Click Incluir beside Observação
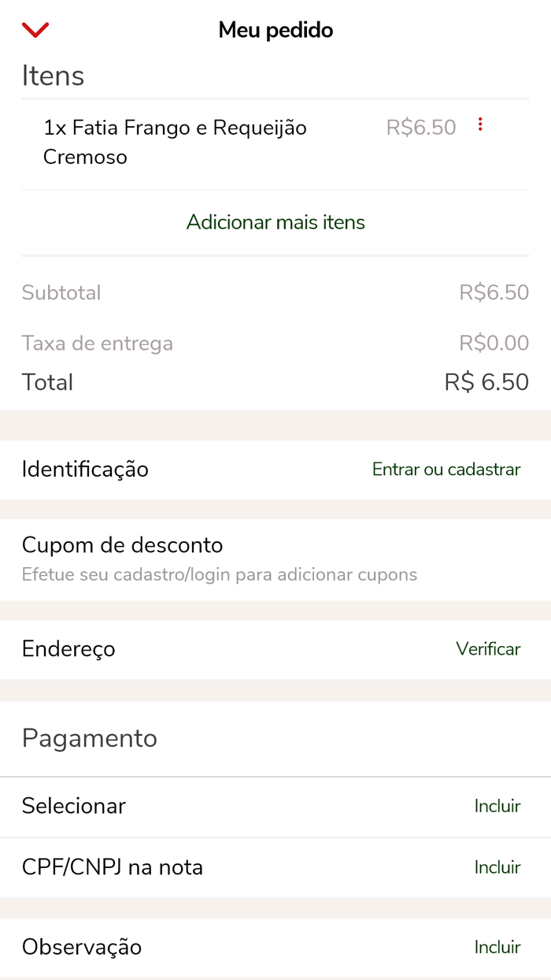The image size is (551, 980). point(497,947)
